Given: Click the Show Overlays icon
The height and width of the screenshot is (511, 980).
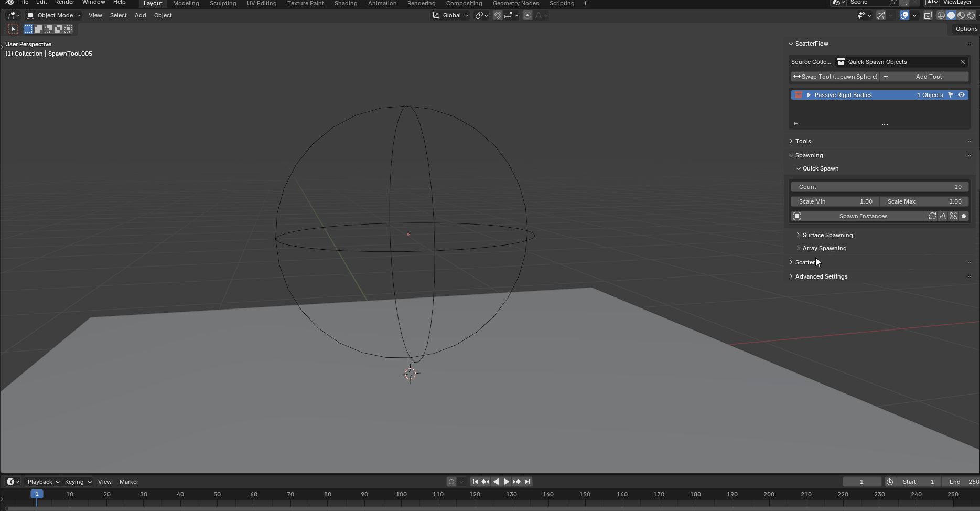Looking at the screenshot, I should (904, 15).
